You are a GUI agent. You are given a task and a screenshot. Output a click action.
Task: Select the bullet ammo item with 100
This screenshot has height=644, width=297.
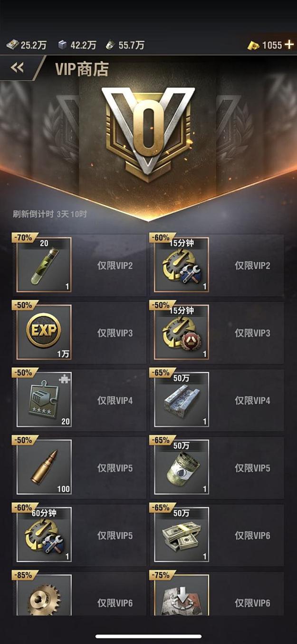coord(44,467)
